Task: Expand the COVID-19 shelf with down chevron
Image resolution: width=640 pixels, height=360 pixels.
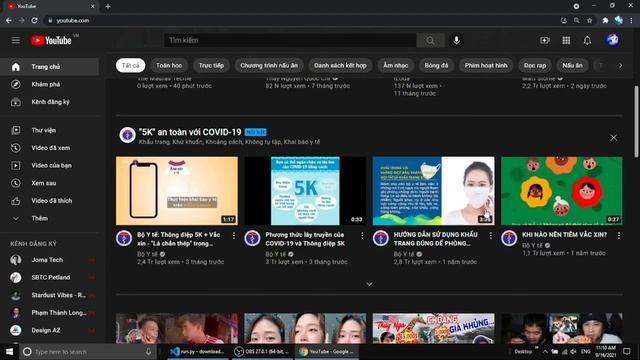Action: (x=369, y=284)
